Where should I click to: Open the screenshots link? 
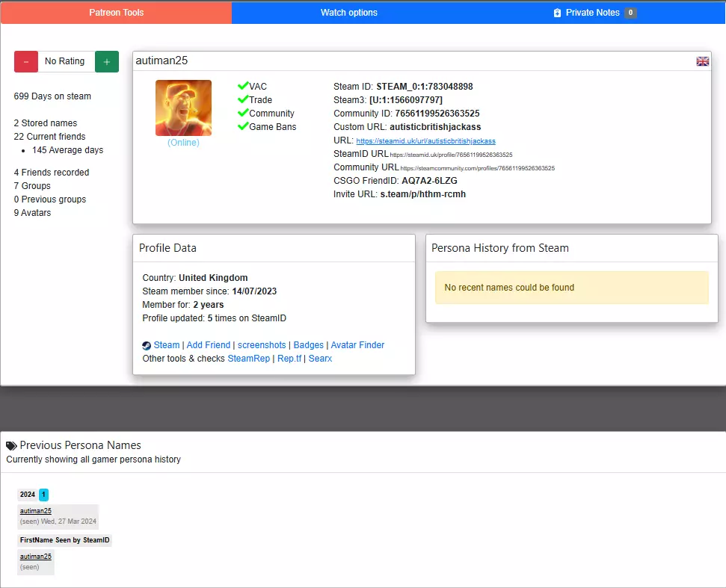[262, 345]
